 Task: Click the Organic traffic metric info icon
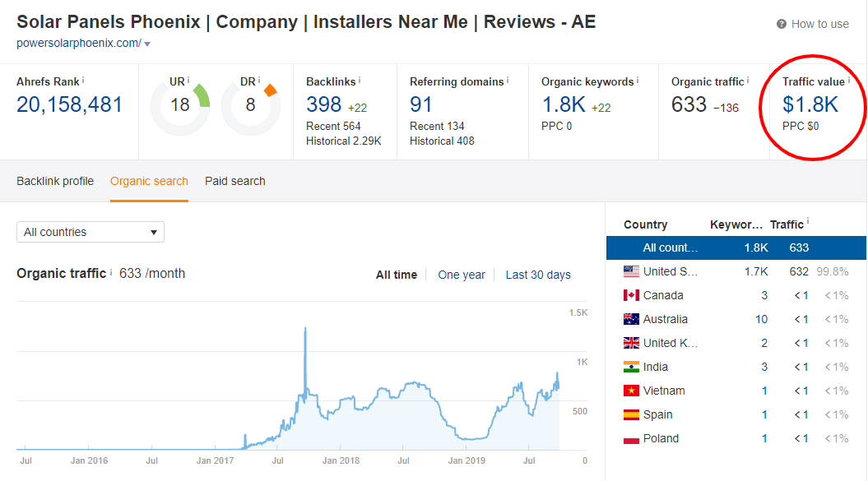tap(748, 81)
